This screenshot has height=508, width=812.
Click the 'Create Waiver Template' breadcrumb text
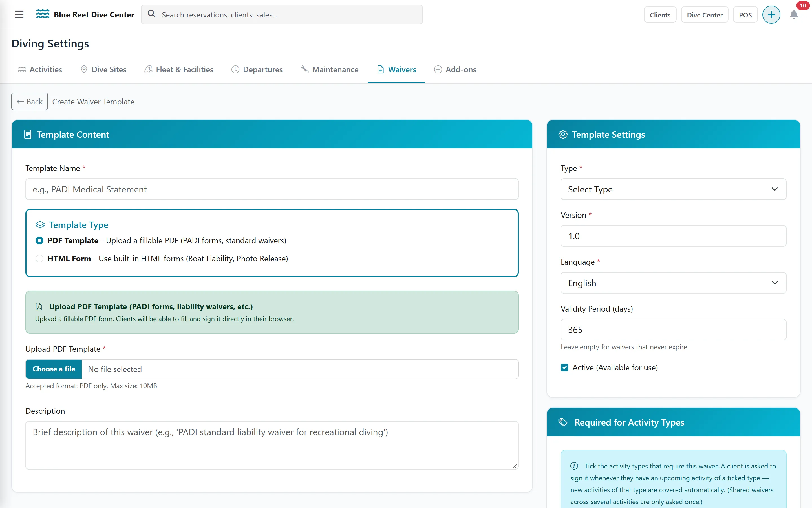93,102
